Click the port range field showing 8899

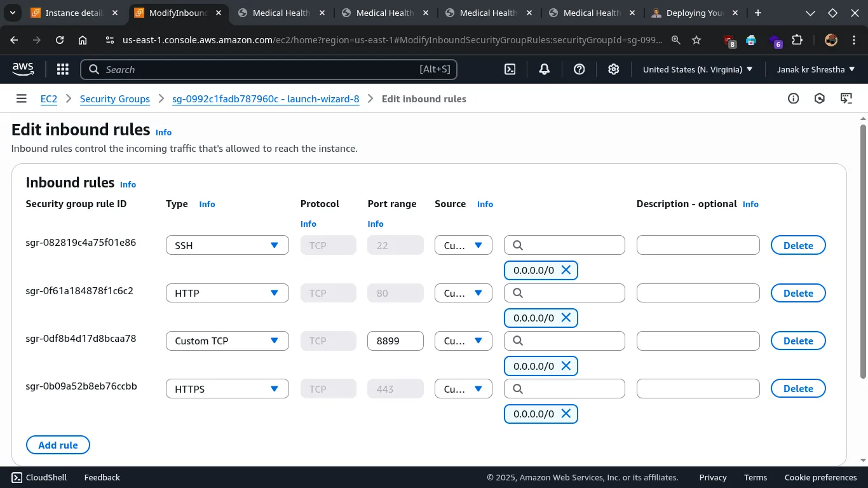395,341
